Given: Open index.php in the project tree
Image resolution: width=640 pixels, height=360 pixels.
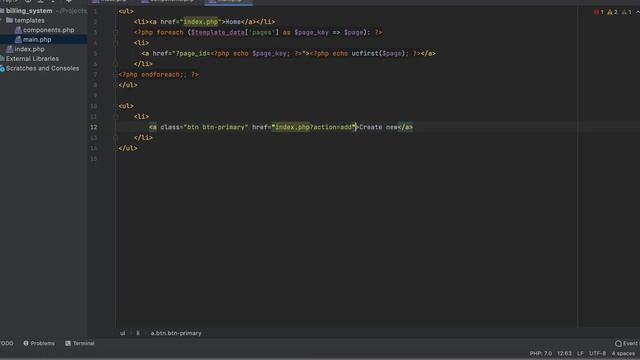Looking at the screenshot, I should [29, 49].
